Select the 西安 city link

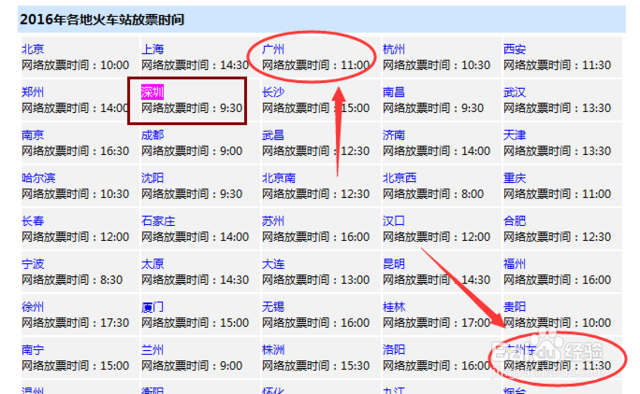pos(514,49)
